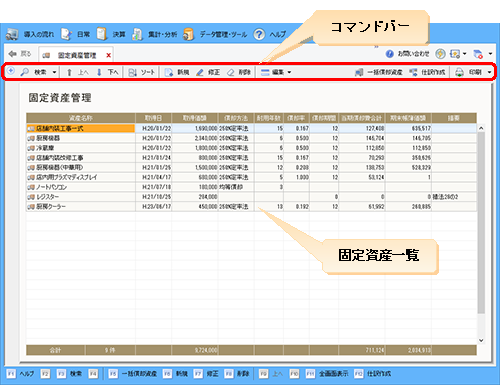Click the ヘルプ question mark icon

pyautogui.click(x=259, y=34)
